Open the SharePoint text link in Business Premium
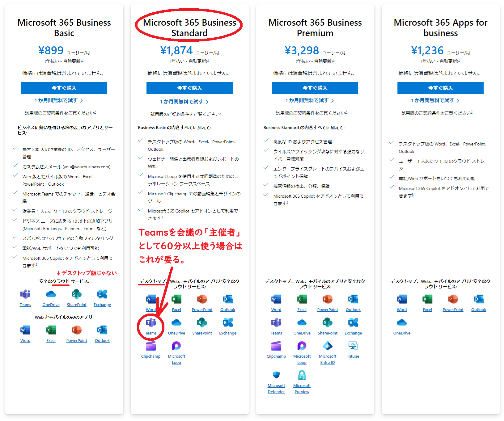 [328, 333]
